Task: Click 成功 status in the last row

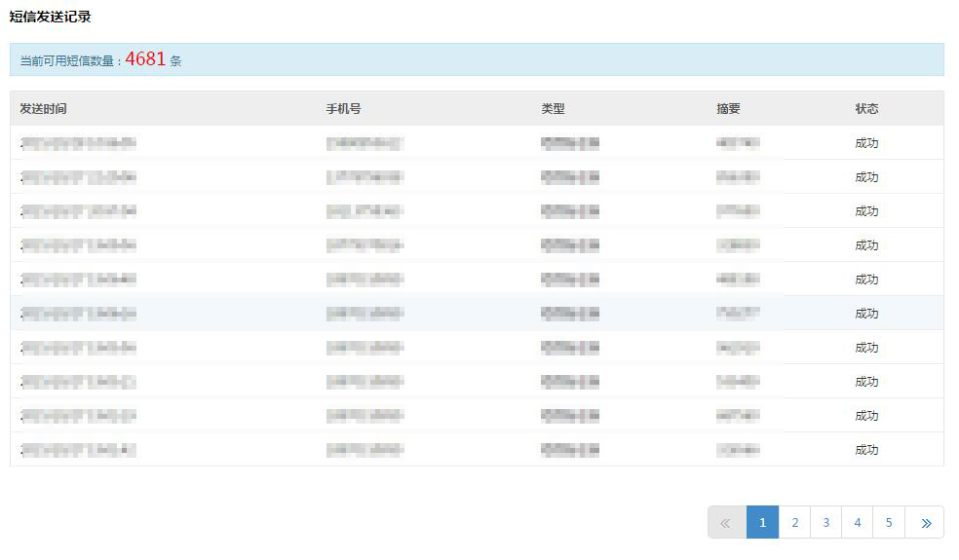Action: (866, 450)
